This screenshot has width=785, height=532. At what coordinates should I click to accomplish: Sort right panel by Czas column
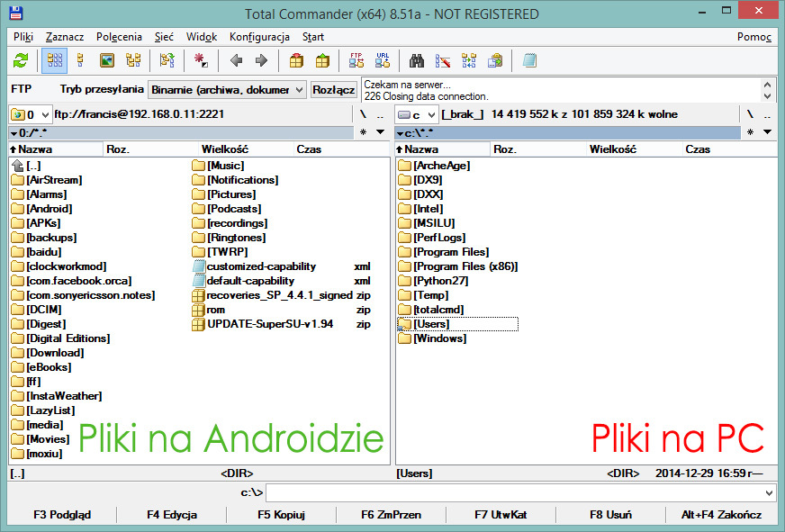(729, 149)
